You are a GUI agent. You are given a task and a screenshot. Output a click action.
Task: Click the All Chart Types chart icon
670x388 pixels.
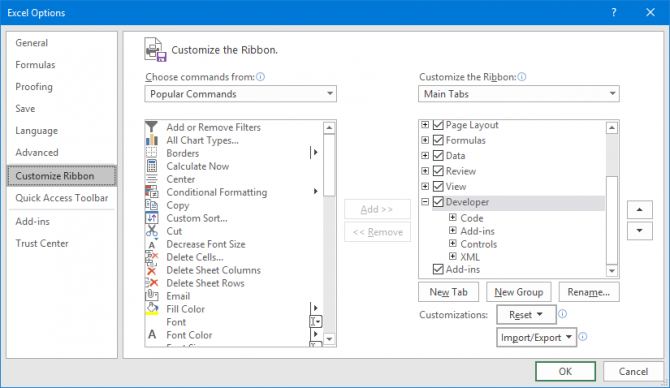[152, 140]
